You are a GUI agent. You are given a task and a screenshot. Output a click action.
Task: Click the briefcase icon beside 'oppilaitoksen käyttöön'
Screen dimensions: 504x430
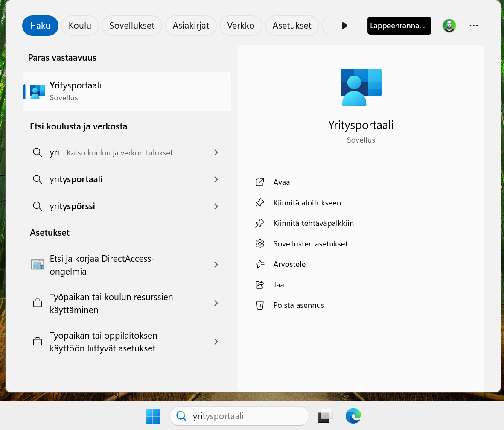click(38, 341)
